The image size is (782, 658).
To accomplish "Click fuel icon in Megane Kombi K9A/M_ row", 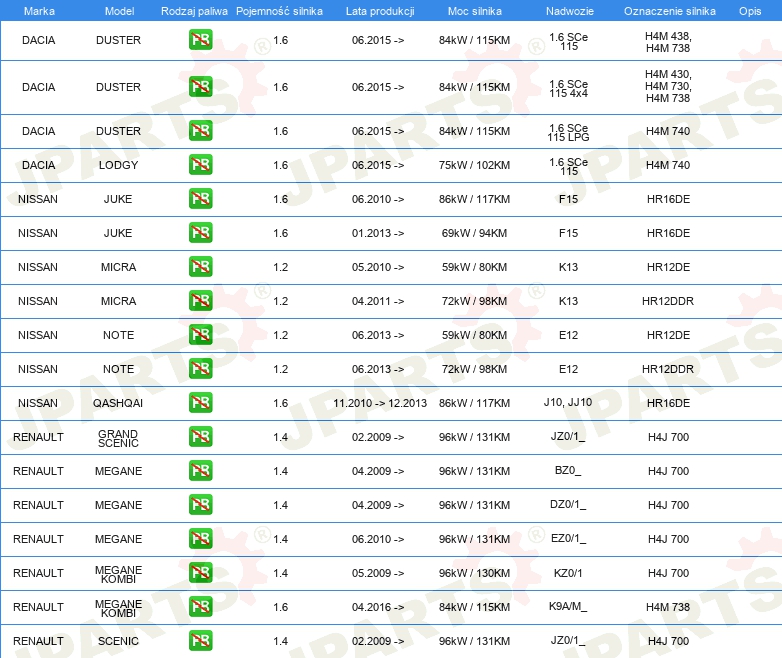I will pyautogui.click(x=200, y=607).
